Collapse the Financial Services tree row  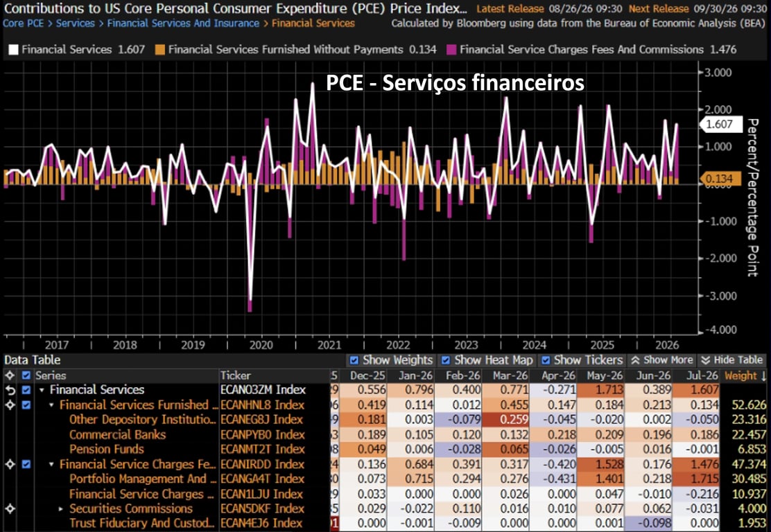pos(42,390)
